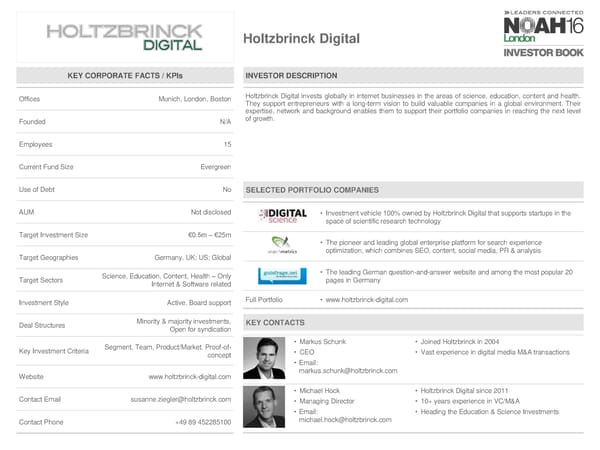Select the Digital Science portfolio logo
The width and height of the screenshot is (600, 450).
coord(282,216)
